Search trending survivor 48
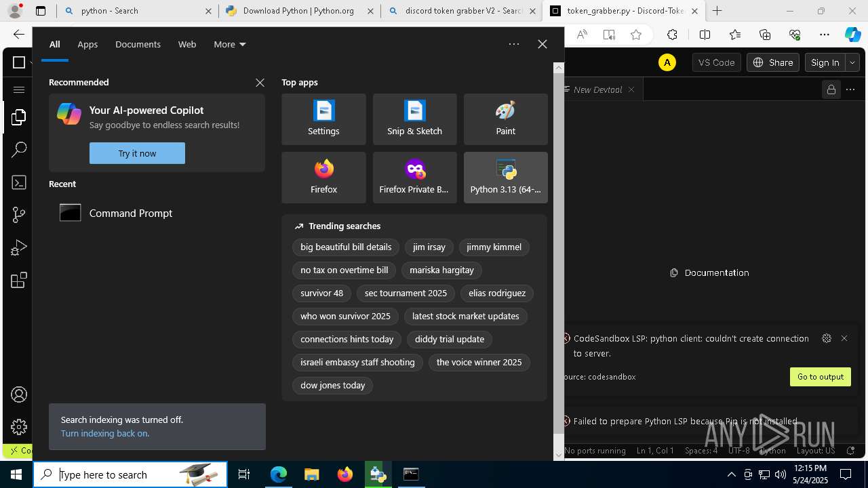This screenshot has width=868, height=488. click(x=321, y=293)
